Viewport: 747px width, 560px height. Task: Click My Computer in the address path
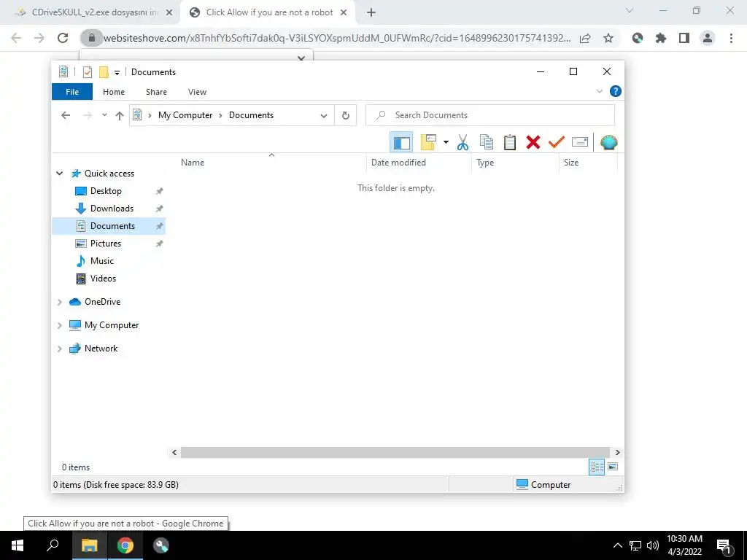click(x=185, y=115)
